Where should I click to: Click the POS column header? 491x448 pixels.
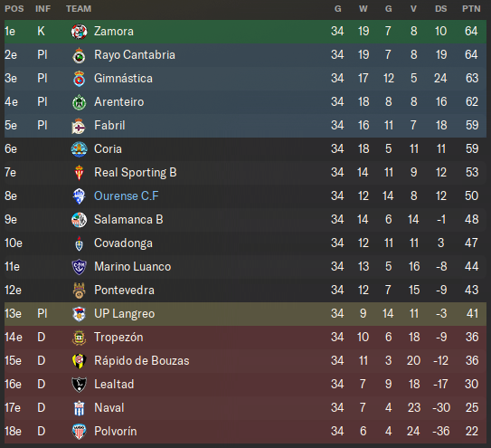(x=14, y=9)
